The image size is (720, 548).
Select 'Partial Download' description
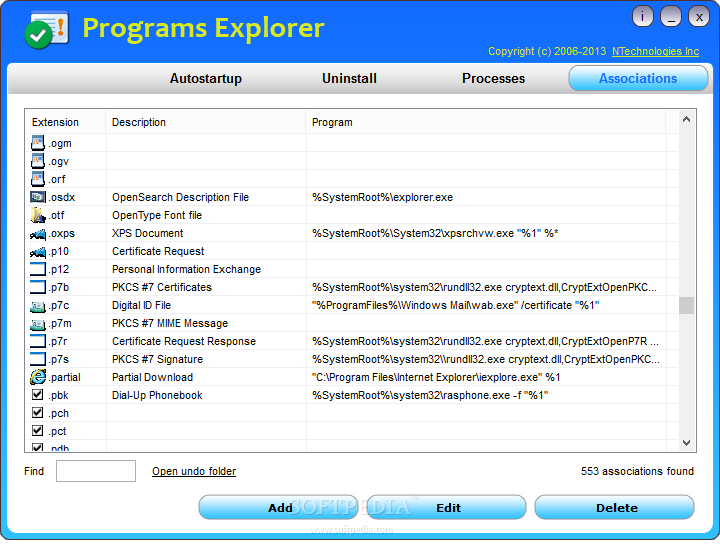[152, 377]
